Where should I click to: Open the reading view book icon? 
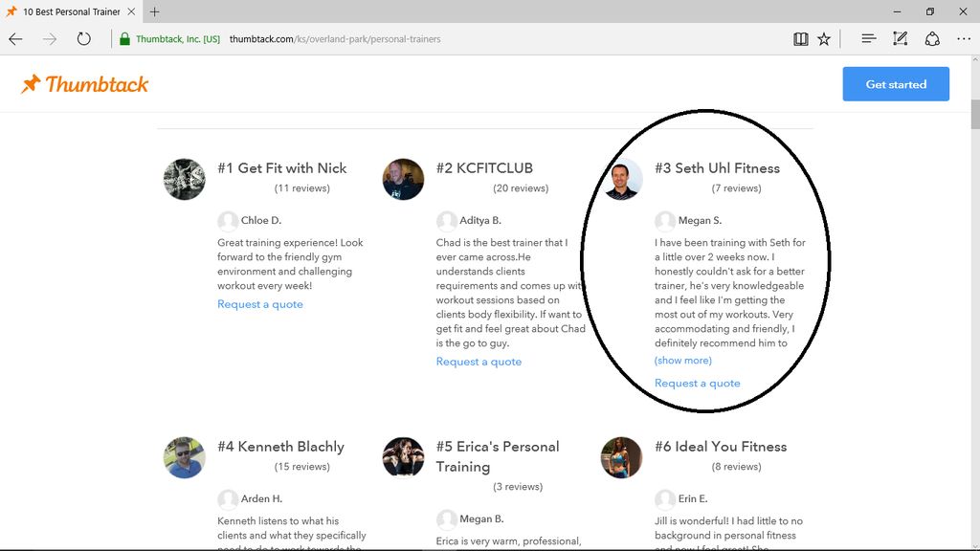pyautogui.click(x=800, y=39)
